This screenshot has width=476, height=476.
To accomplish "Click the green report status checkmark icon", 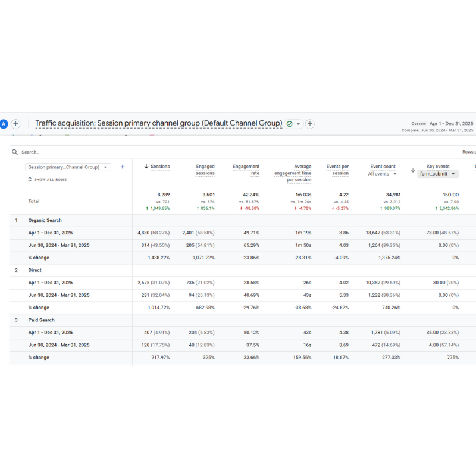I will coord(289,124).
